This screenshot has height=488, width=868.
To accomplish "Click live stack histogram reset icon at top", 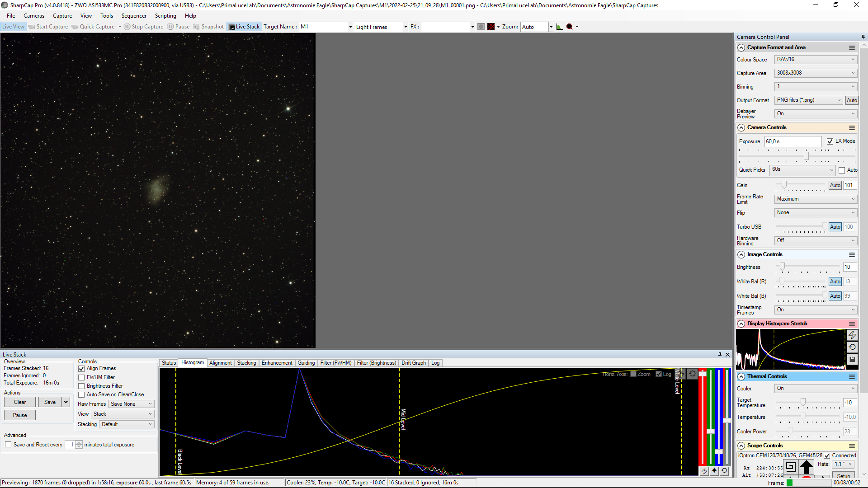I will [692, 374].
